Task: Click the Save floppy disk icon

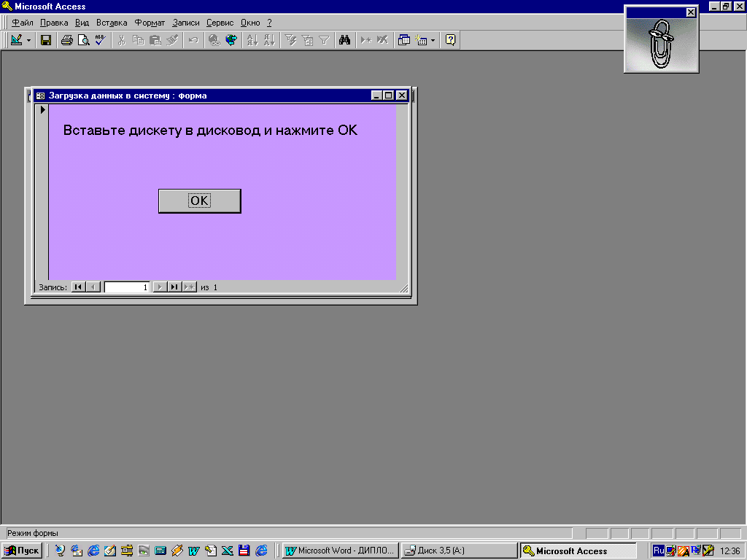Action: [x=46, y=40]
